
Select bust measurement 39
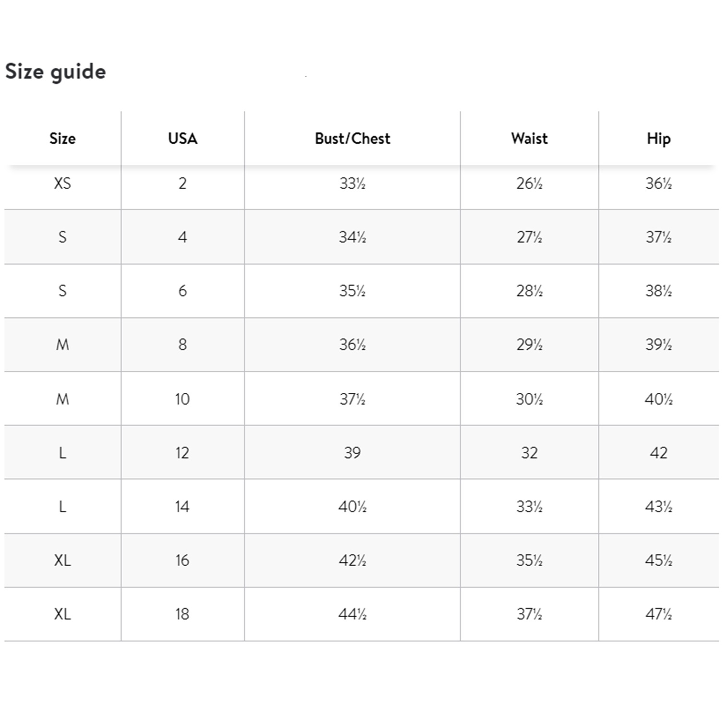(352, 453)
